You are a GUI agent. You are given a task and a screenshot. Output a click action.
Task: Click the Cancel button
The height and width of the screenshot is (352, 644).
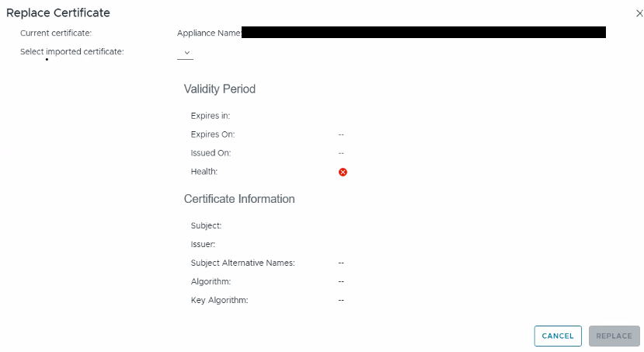click(558, 336)
